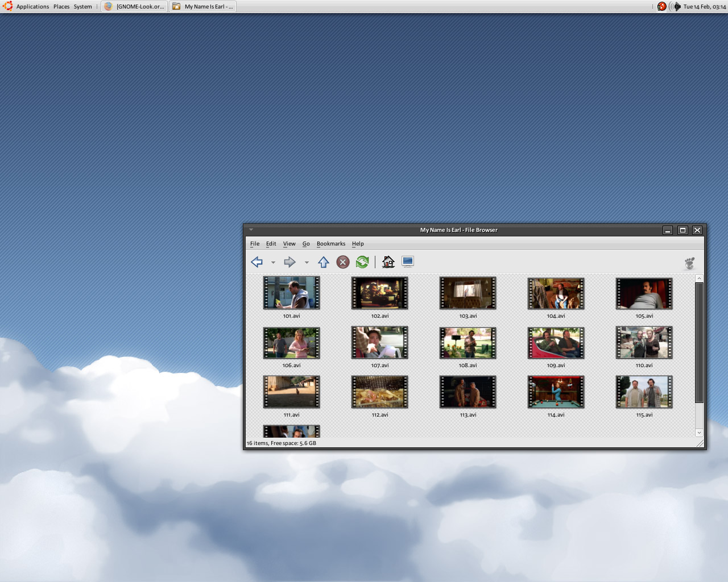Select the 103.avi video thumbnail

(468, 293)
